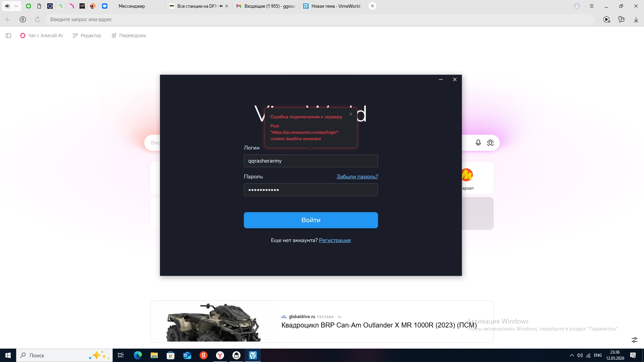Open the Редактор shortcut
This screenshot has height=362, width=644.
87,36
